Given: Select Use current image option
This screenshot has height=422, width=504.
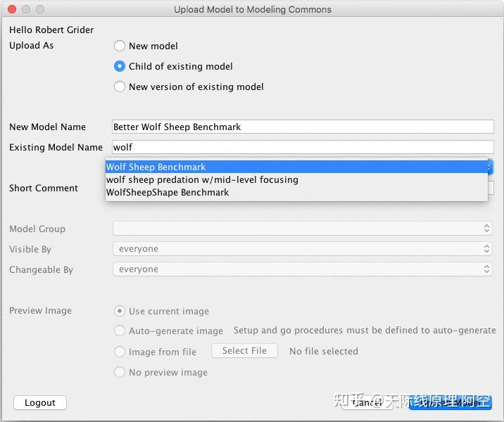Looking at the screenshot, I should pos(120,311).
